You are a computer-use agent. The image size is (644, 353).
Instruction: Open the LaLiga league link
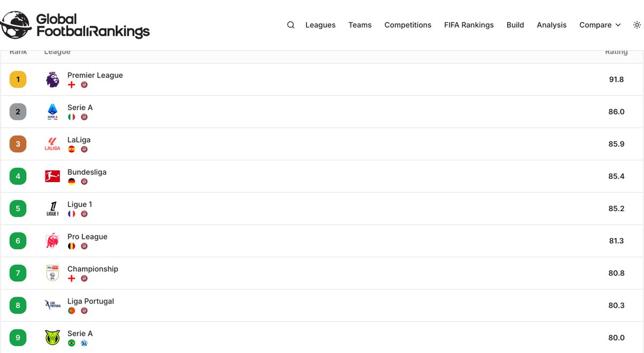(x=79, y=140)
